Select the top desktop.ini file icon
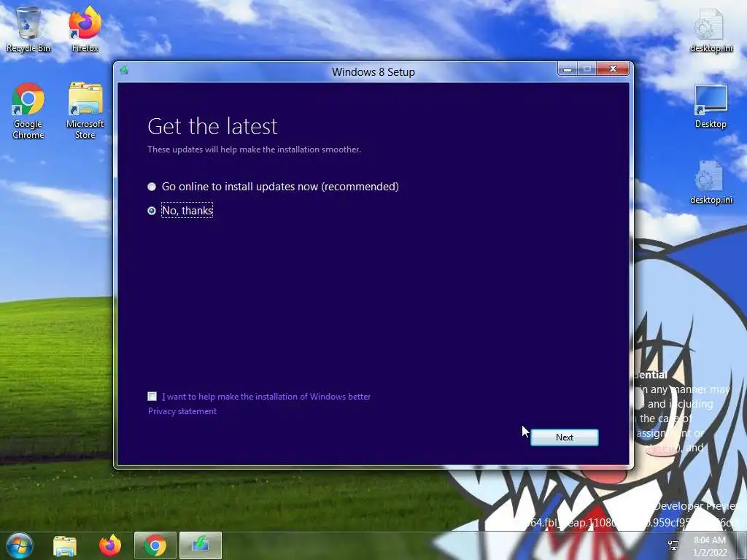The width and height of the screenshot is (747, 560). click(711, 31)
